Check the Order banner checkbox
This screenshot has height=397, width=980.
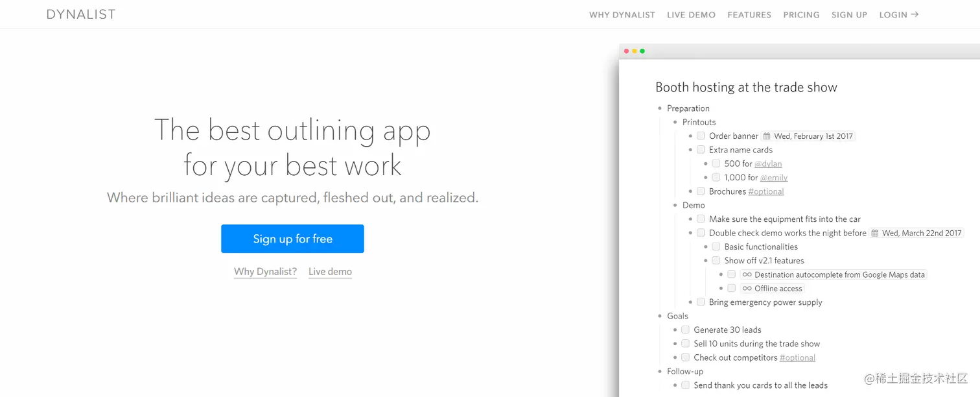click(701, 136)
